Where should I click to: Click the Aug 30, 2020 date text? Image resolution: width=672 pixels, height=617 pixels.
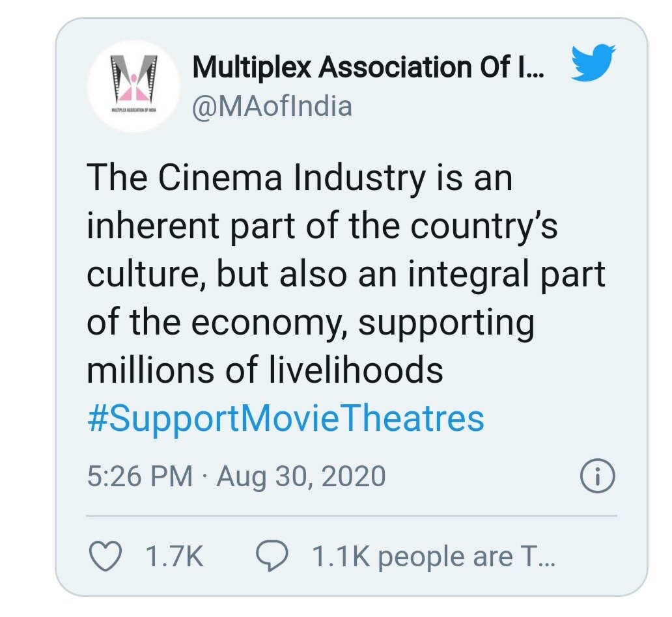click(x=301, y=476)
